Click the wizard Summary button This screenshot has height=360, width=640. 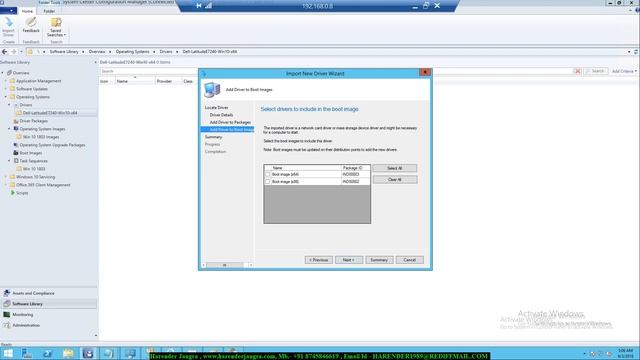tap(379, 260)
